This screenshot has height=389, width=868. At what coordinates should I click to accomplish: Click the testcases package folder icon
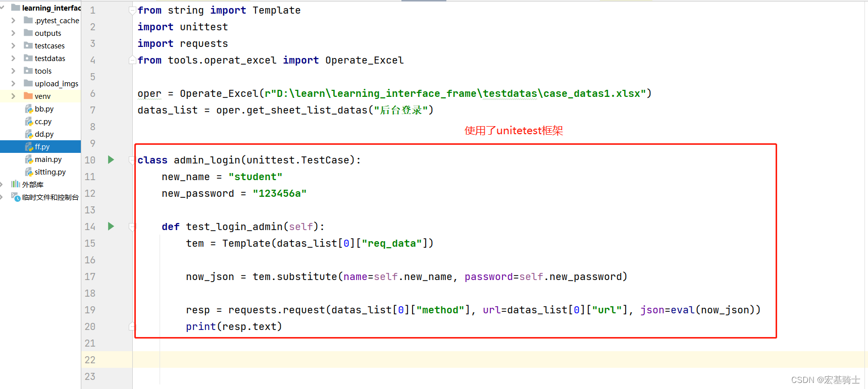pos(28,45)
